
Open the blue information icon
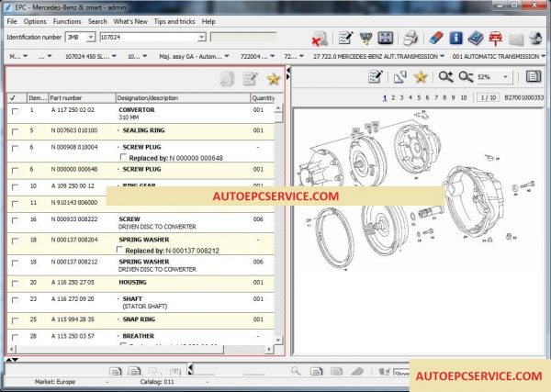click(x=455, y=38)
